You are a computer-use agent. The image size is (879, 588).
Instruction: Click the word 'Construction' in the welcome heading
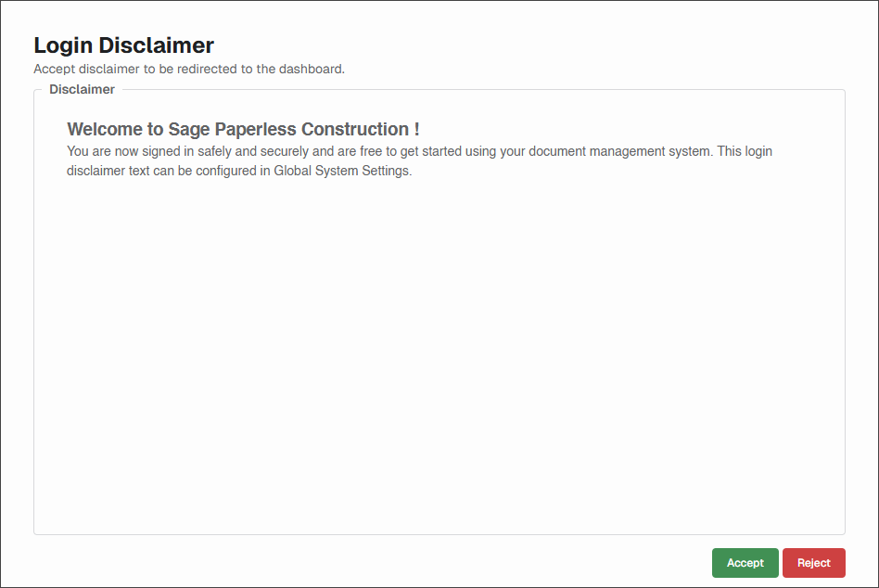[x=355, y=129]
